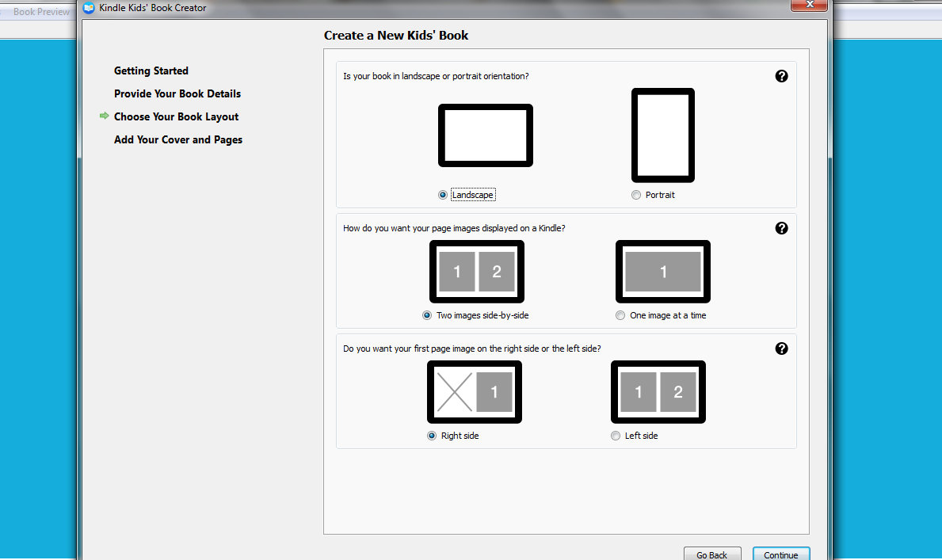Go to Provide Your Book Details step
The width and height of the screenshot is (942, 560).
177,93
